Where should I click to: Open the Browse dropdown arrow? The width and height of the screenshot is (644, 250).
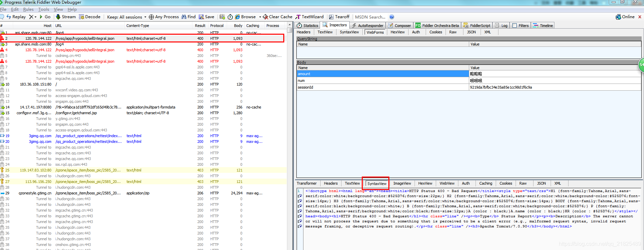point(260,17)
